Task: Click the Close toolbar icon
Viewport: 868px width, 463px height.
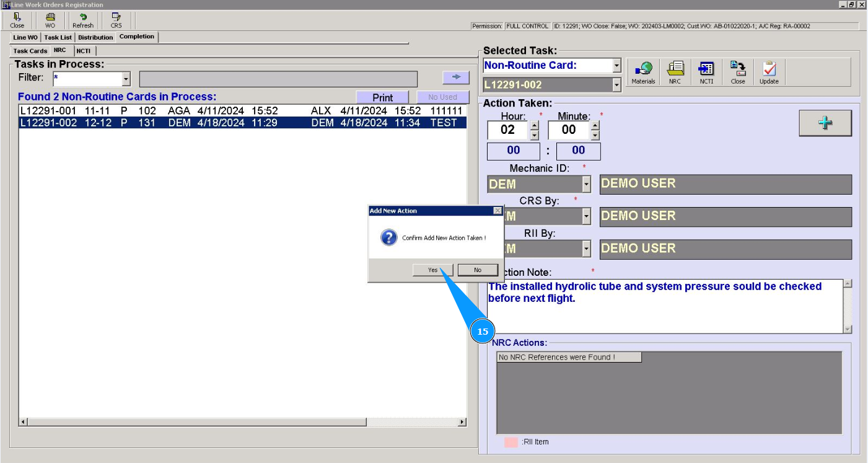Action: [17, 20]
